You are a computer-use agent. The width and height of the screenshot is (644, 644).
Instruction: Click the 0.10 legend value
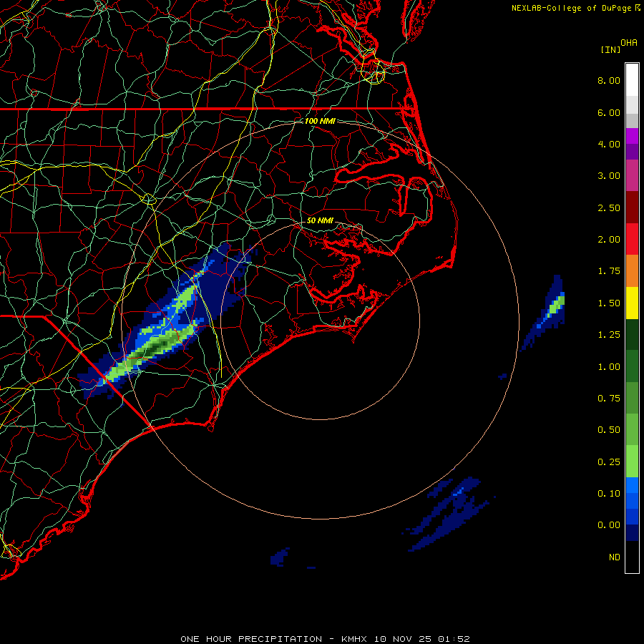click(x=609, y=494)
